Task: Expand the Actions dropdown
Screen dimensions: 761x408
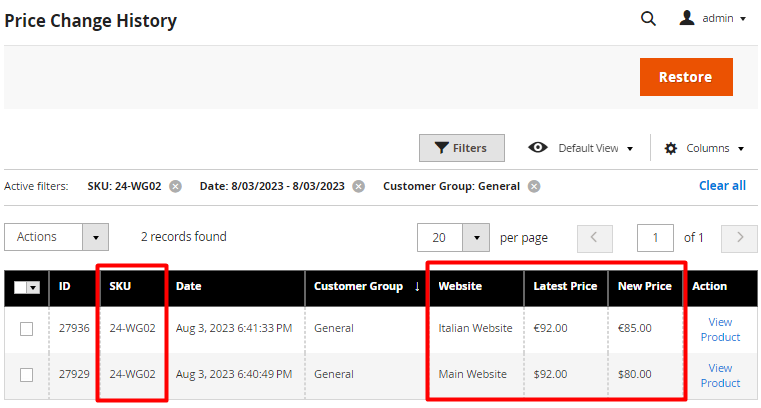Action: [96, 237]
